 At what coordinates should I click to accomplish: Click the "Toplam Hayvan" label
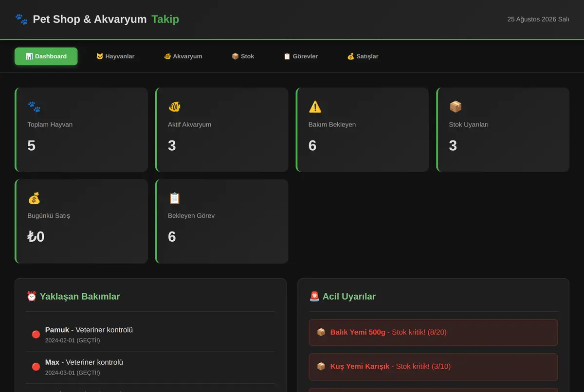50,125
